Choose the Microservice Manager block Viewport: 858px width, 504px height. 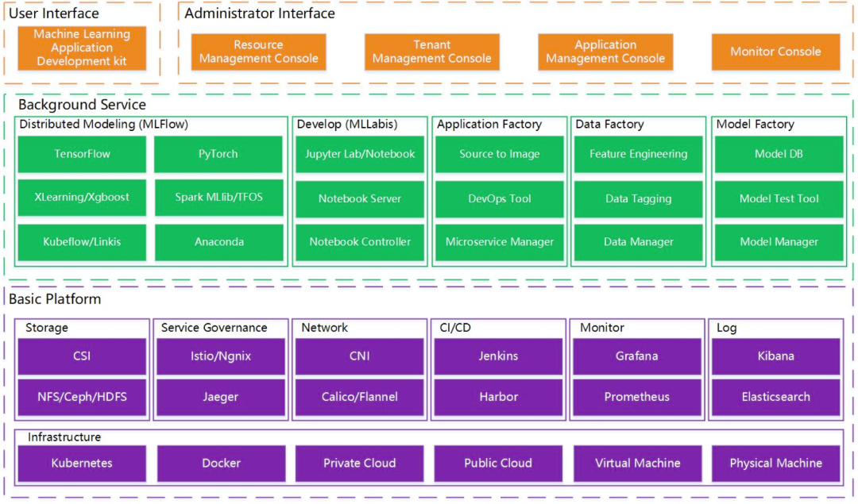[500, 242]
